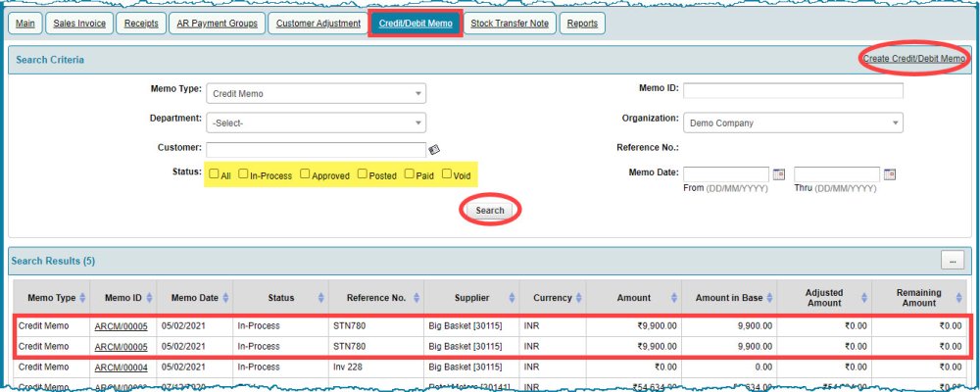Sort by Amount in Base column arrows
This screenshot has width=980, height=392.
point(769,298)
